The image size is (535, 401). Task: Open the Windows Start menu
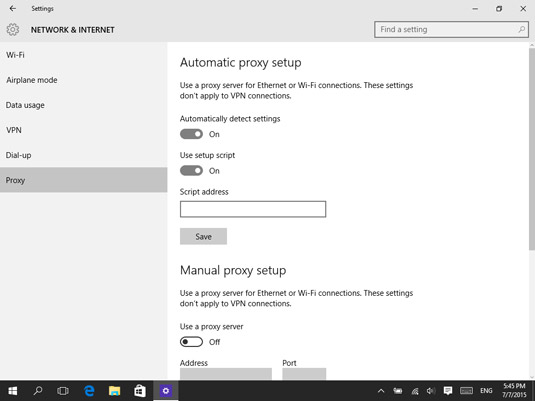click(13, 391)
